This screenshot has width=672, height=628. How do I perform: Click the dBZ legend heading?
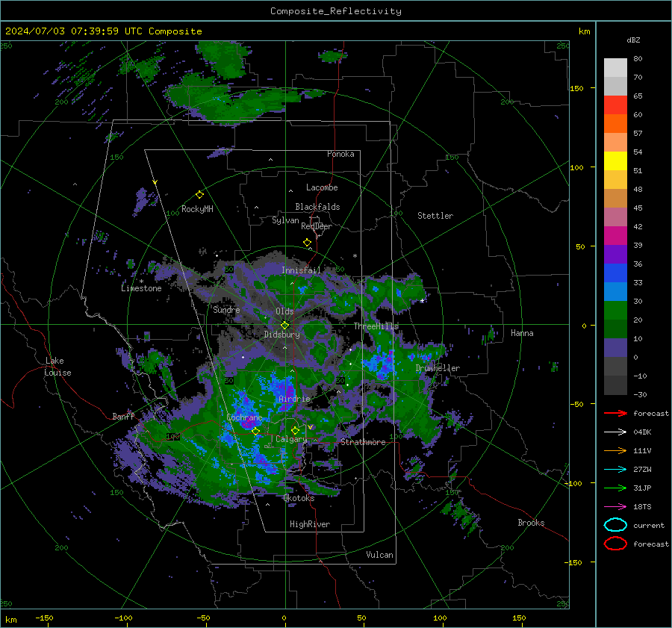[633, 40]
